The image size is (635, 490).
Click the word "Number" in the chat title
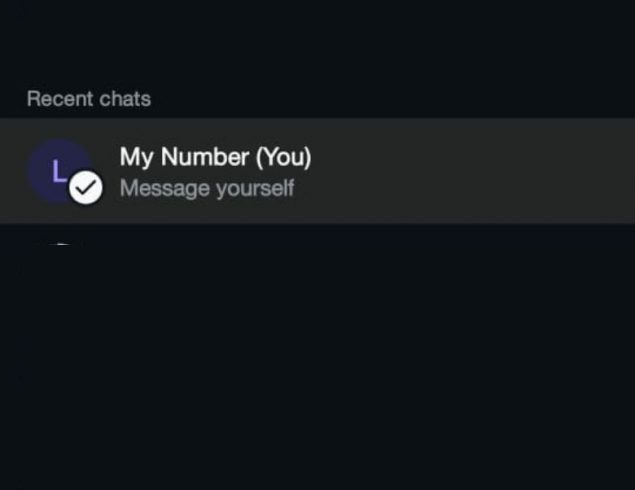coord(207,157)
